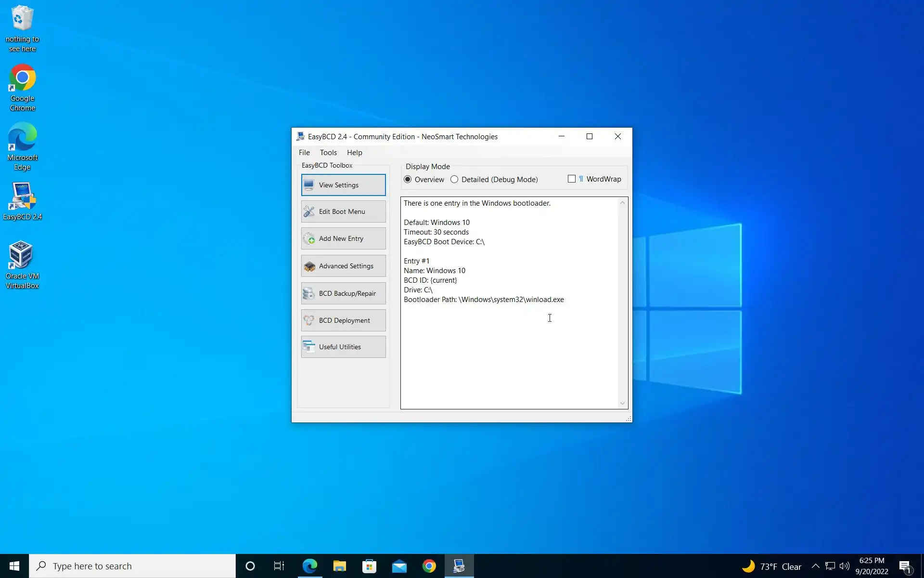924x578 pixels.
Task: Open the Edit Boot Menu section
Action: point(343,211)
